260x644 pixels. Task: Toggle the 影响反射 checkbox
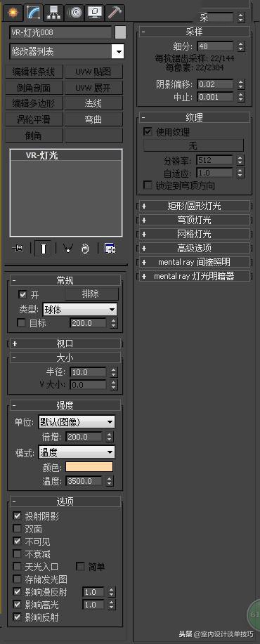17,617
